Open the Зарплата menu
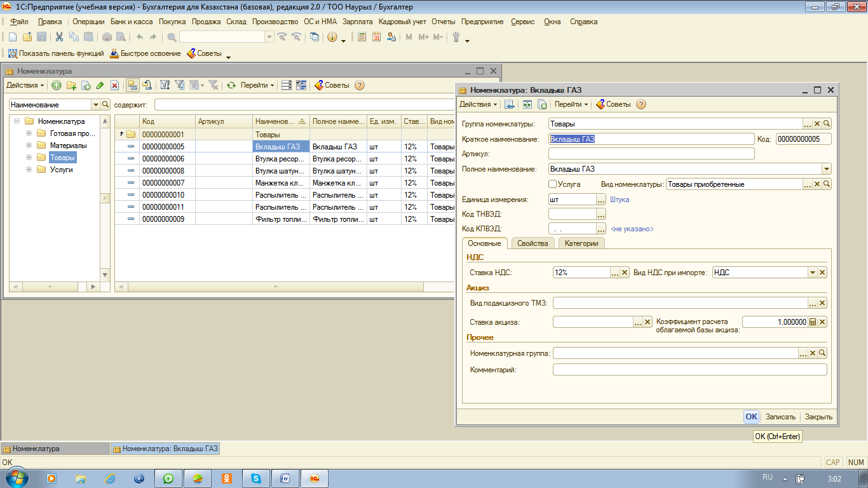The height and width of the screenshot is (488, 868). (x=358, y=22)
